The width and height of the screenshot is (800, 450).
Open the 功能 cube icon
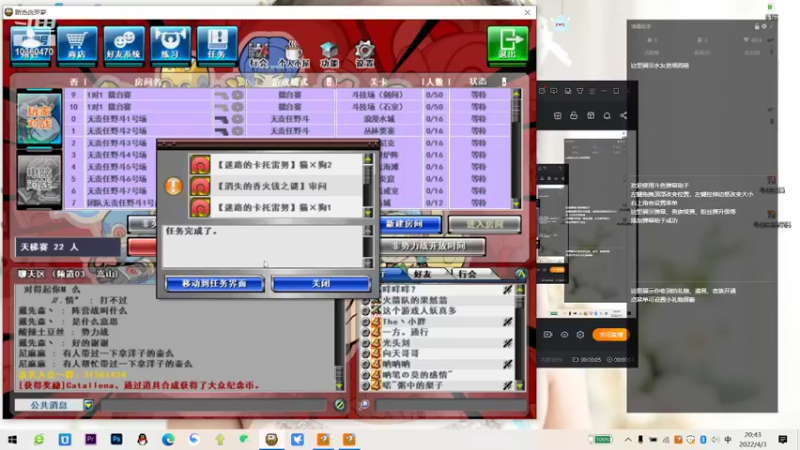pos(329,55)
